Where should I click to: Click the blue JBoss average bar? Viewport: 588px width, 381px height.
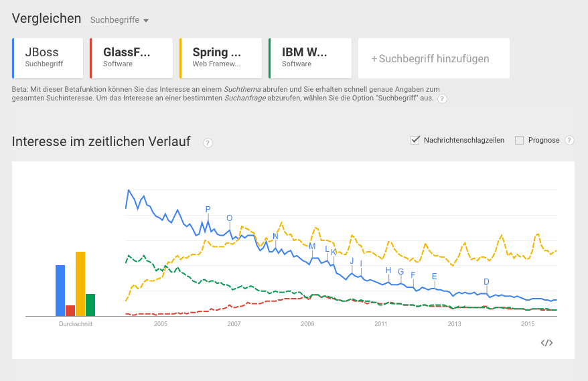tap(60, 290)
